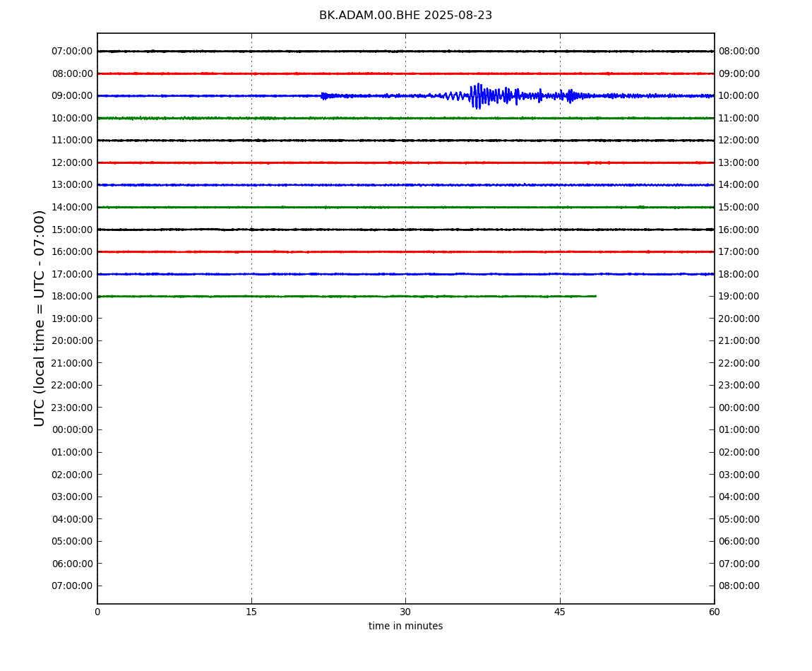The image size is (812, 671).
Task: Click the right axis label 02:00:00
Action: tap(739, 452)
